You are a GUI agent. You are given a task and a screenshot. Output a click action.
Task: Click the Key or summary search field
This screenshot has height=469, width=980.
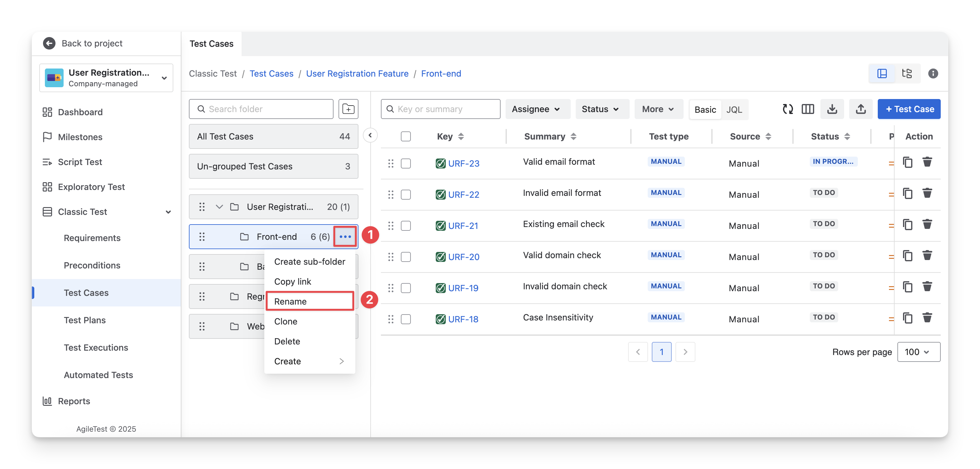(440, 109)
